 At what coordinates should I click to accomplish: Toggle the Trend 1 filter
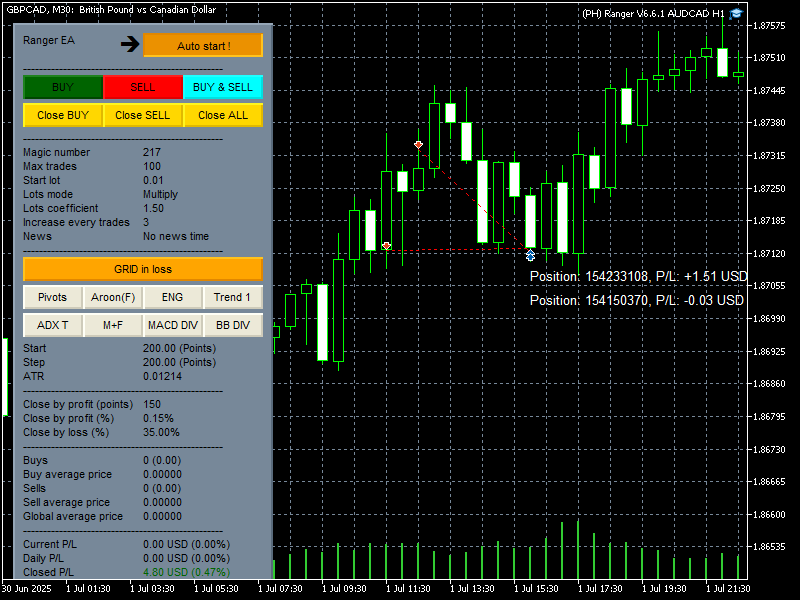[233, 297]
